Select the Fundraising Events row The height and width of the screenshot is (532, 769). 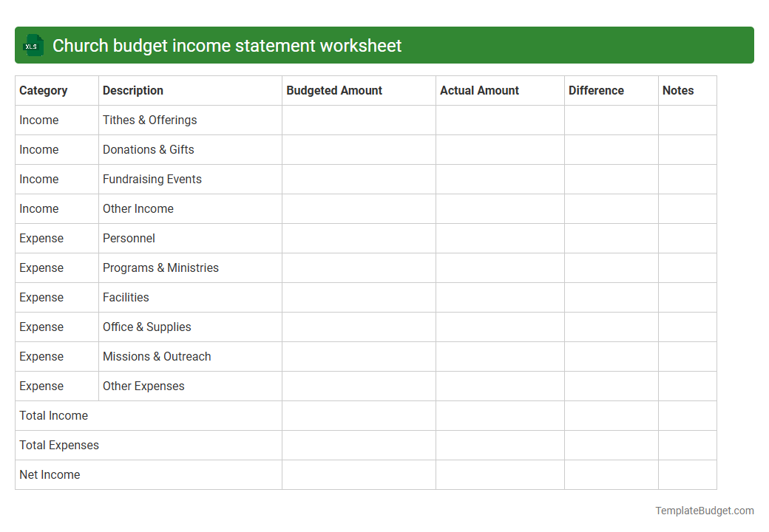pyautogui.click(x=152, y=179)
